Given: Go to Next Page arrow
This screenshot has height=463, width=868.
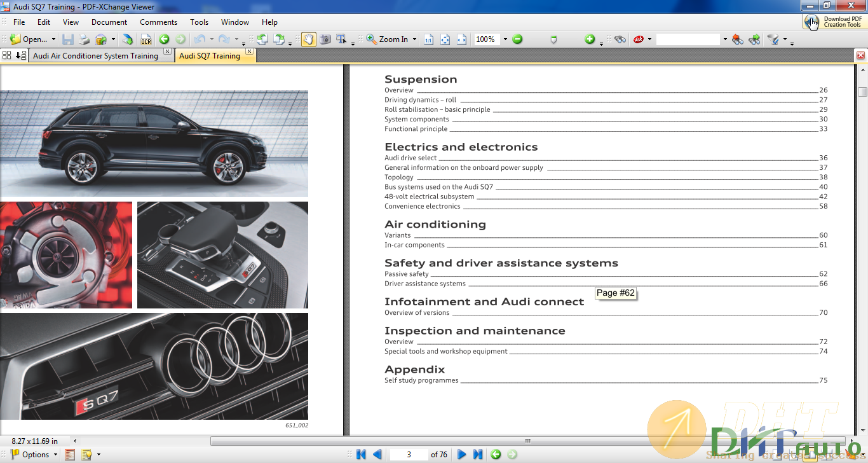Looking at the screenshot, I should tap(462, 454).
